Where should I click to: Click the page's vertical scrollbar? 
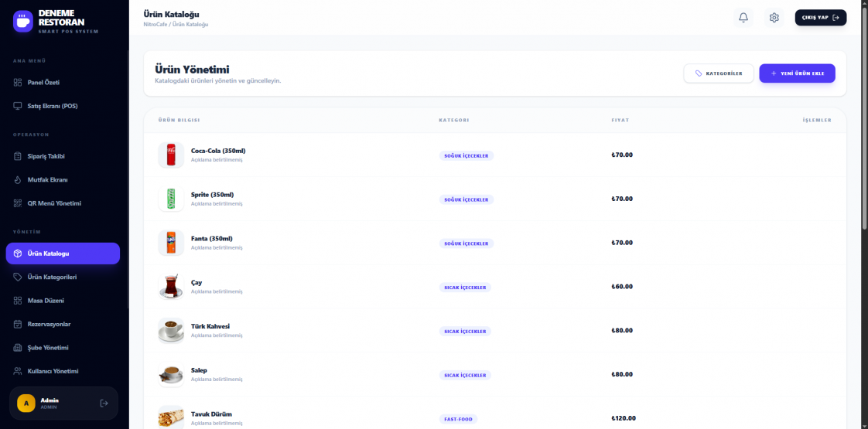click(864, 116)
